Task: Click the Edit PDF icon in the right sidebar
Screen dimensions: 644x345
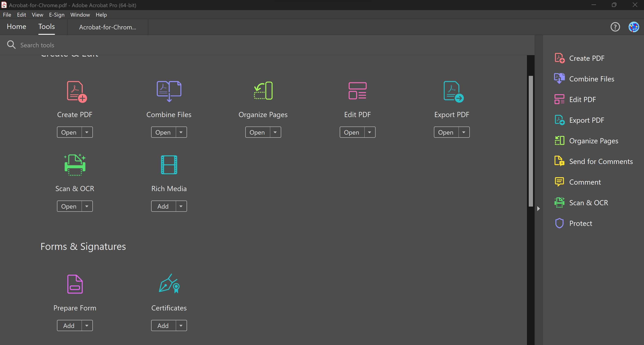Action: pos(559,99)
